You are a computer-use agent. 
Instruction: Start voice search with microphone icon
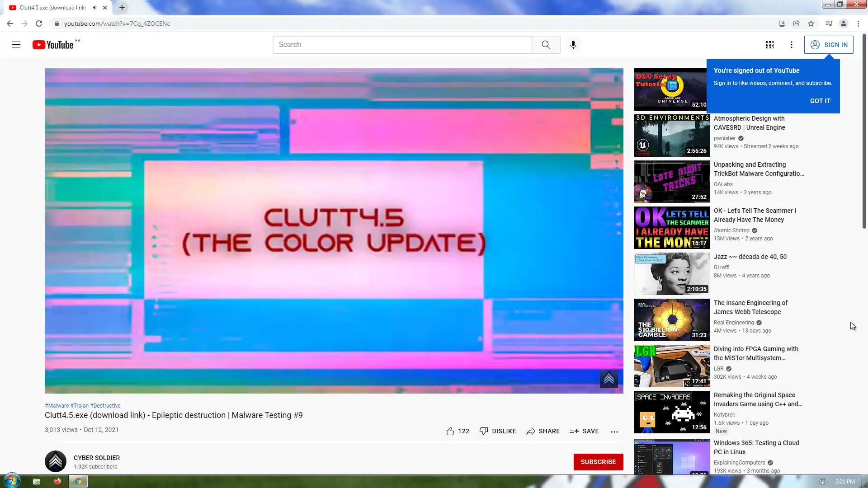tap(573, 45)
